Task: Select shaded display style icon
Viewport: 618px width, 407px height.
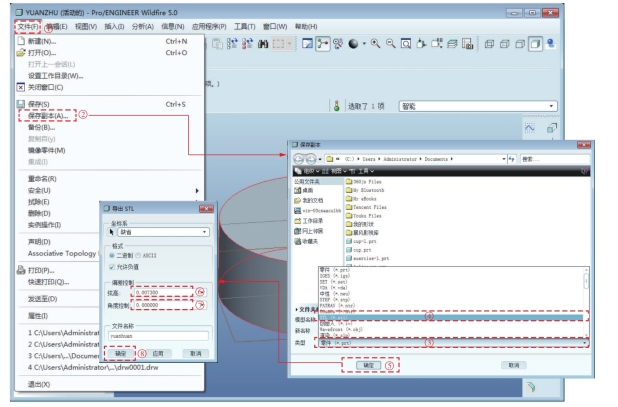Action: pos(535,44)
